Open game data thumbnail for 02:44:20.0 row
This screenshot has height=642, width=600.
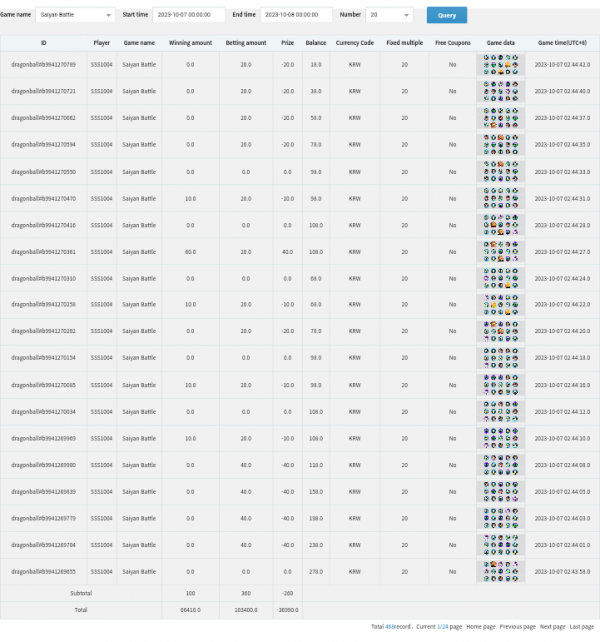pyautogui.click(x=500, y=331)
